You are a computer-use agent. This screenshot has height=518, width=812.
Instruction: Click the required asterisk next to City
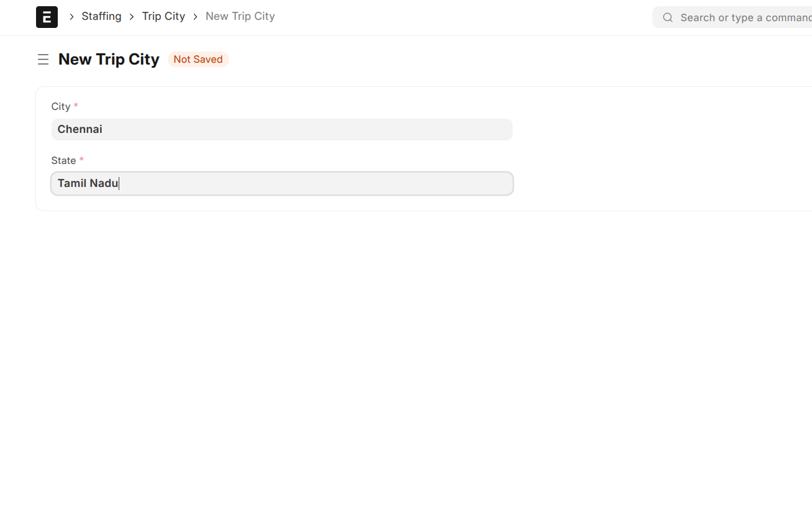tap(75, 106)
